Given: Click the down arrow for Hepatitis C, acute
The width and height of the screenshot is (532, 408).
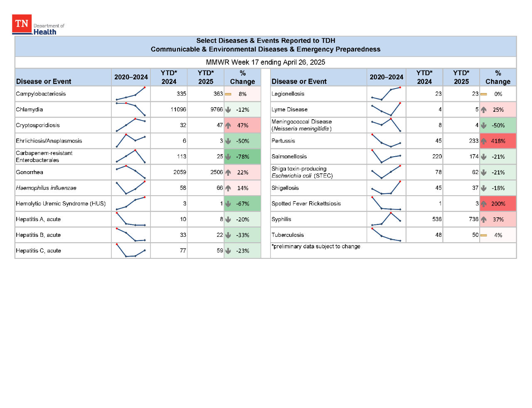Looking at the screenshot, I should tap(229, 251).
